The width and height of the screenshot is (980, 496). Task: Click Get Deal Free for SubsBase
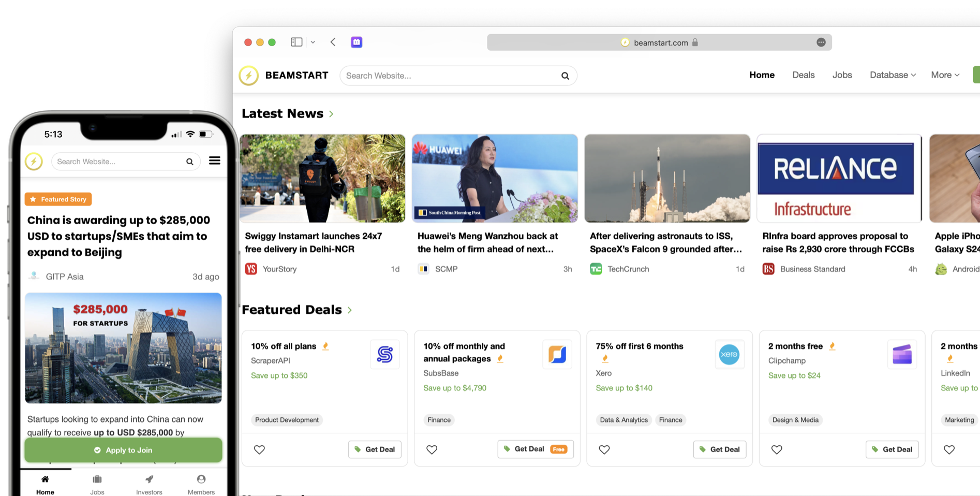click(536, 449)
